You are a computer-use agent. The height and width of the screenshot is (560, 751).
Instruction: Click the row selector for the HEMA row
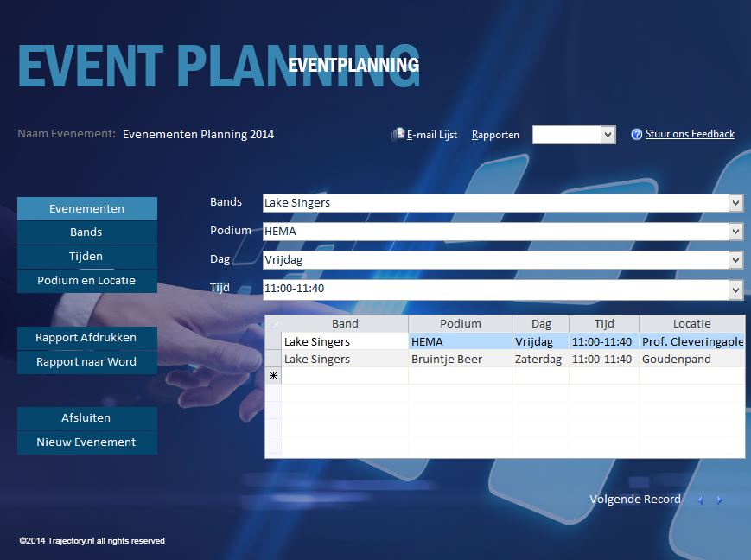pos(273,341)
